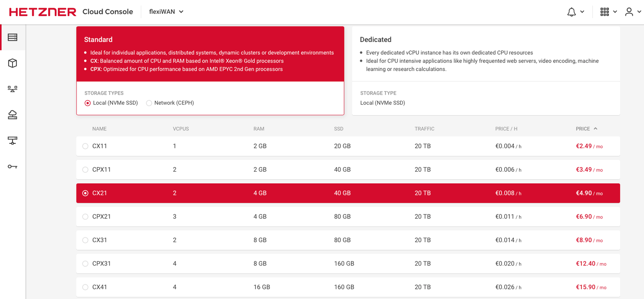The image size is (644, 299).
Task: Open the user account menu
Action: (629, 12)
